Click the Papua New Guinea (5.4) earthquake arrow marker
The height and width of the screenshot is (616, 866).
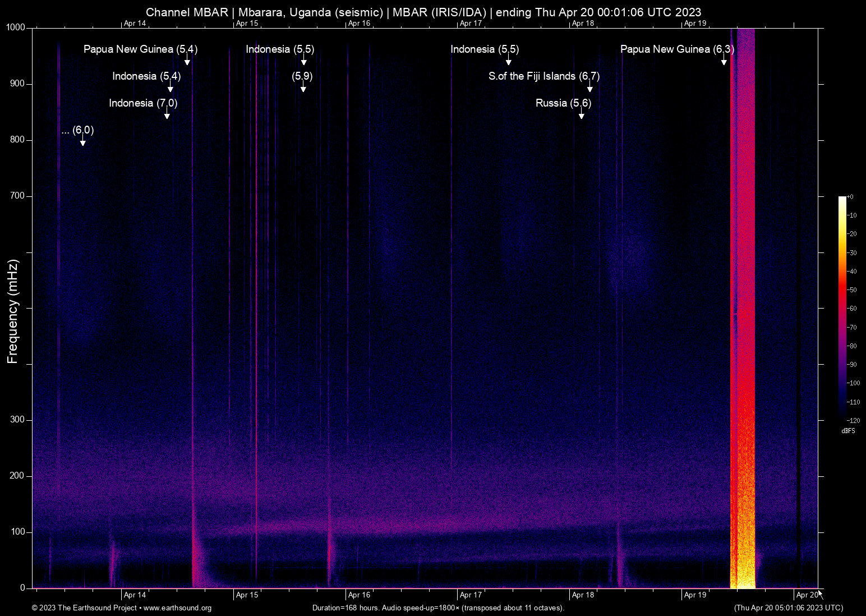(x=187, y=61)
